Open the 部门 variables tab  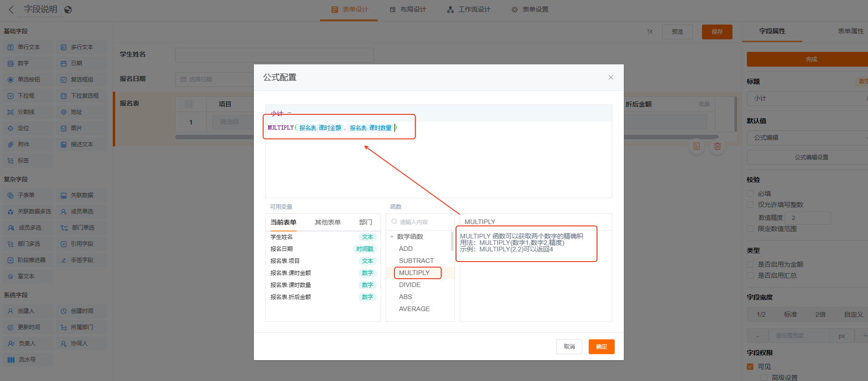click(x=365, y=222)
